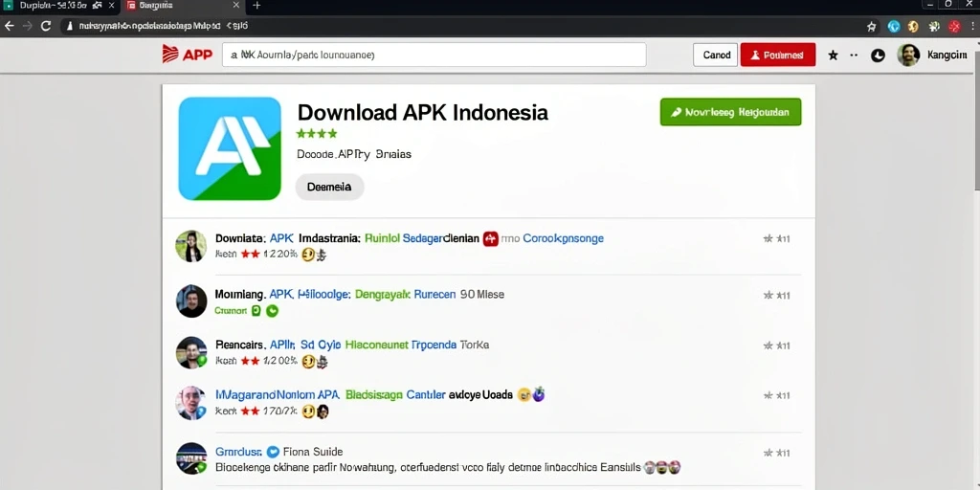
Task: Focus the site search field
Action: 434,55
